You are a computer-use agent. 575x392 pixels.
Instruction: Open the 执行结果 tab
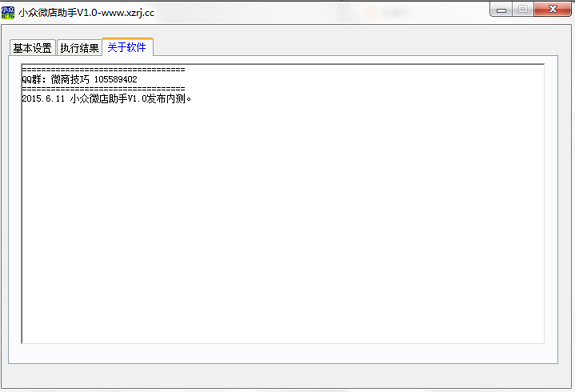pyautogui.click(x=79, y=48)
